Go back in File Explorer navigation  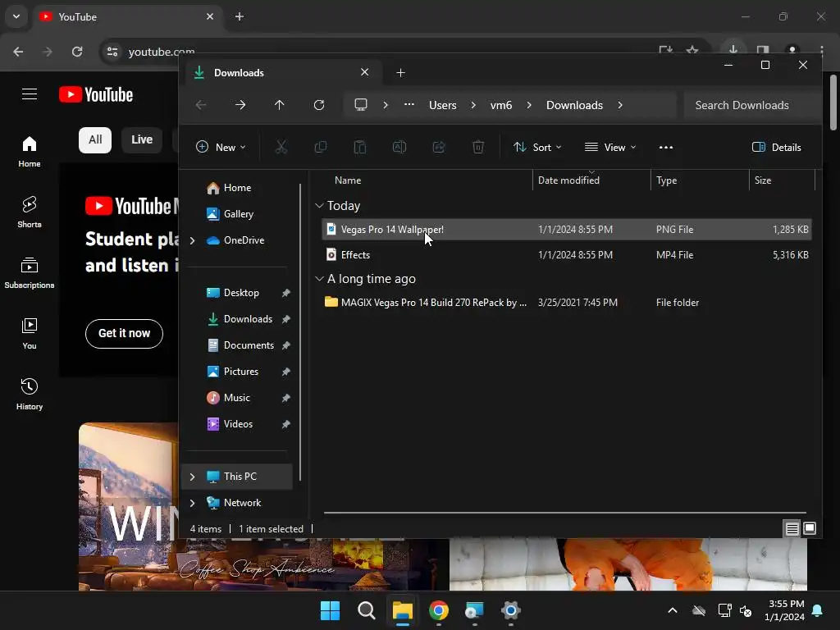[x=201, y=105]
